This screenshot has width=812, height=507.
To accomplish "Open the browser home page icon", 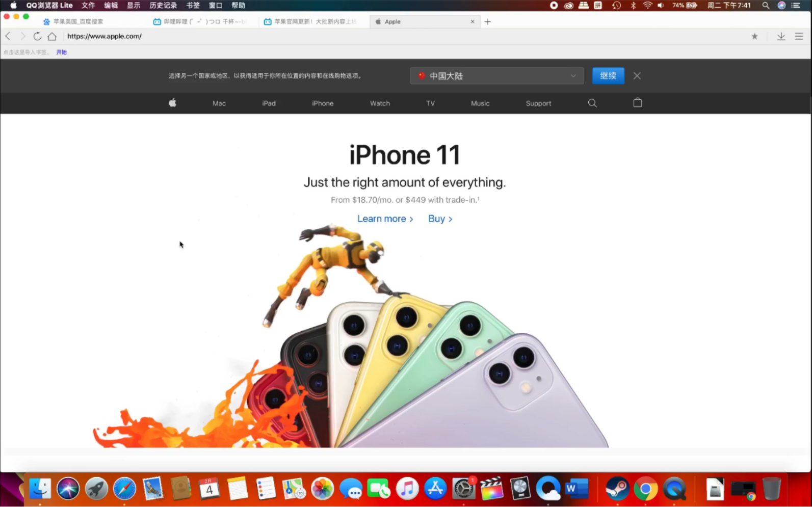I will [52, 36].
